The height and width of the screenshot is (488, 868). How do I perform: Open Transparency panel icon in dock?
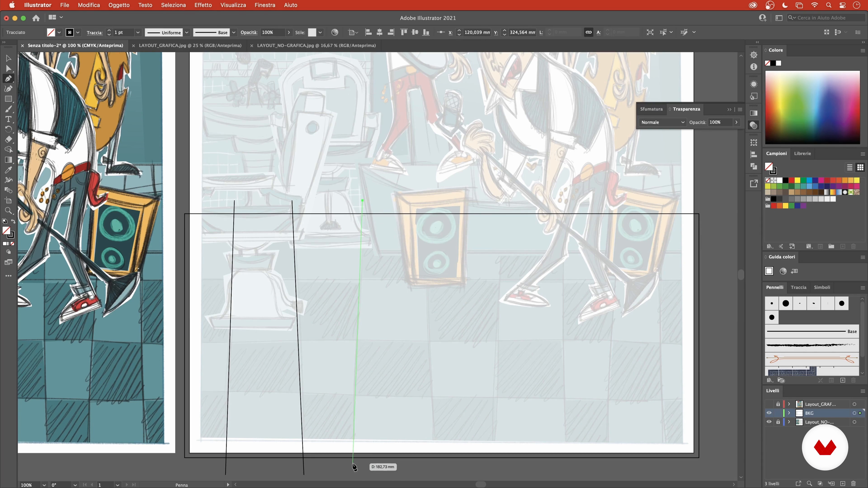point(754,125)
